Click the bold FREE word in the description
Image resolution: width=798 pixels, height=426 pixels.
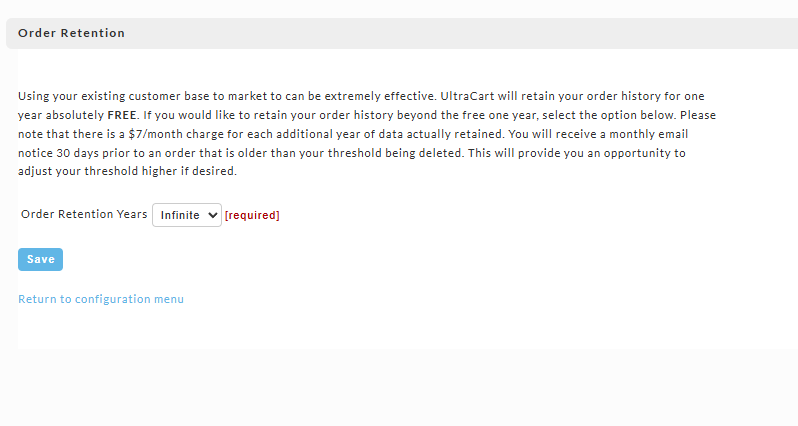(x=122, y=115)
